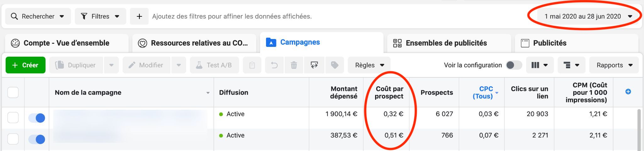
Task: Add a column with blue plus icon
Action: (x=628, y=92)
